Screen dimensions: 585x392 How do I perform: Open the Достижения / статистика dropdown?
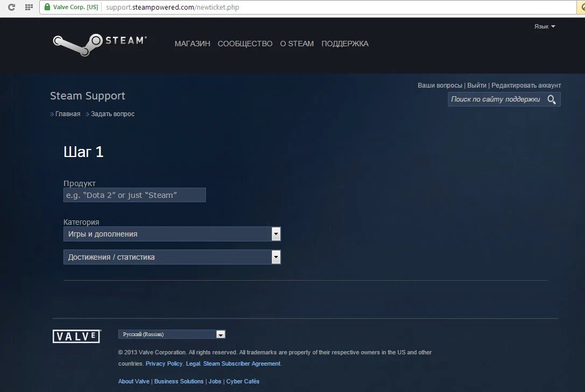(x=172, y=257)
